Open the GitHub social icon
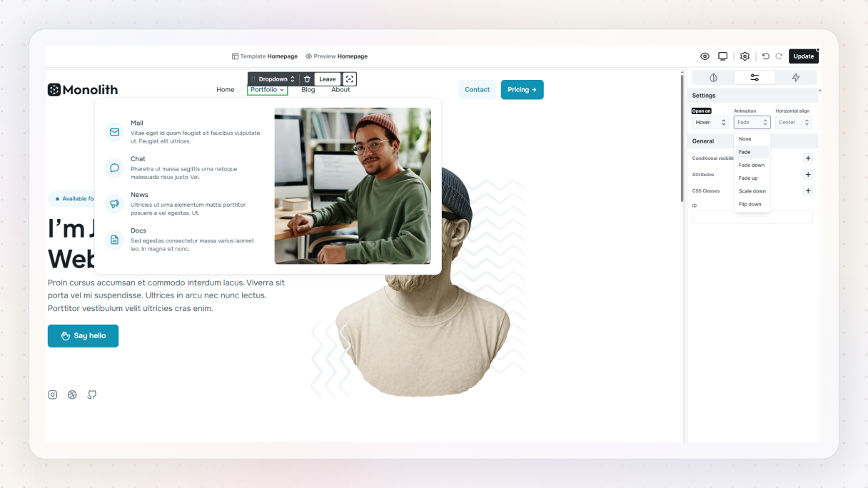This screenshot has height=488, width=868. (x=92, y=395)
